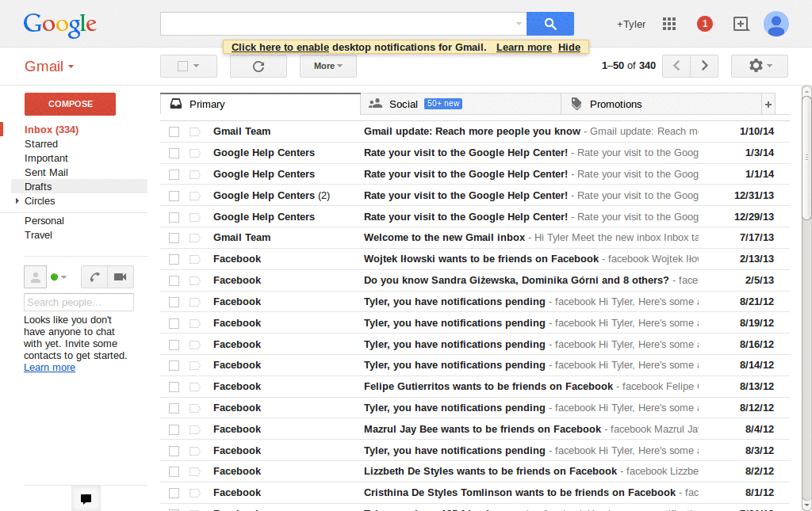This screenshot has height=511, width=812.
Task: Select the Facebook 8/16/12 message checkbox
Action: [174, 345]
